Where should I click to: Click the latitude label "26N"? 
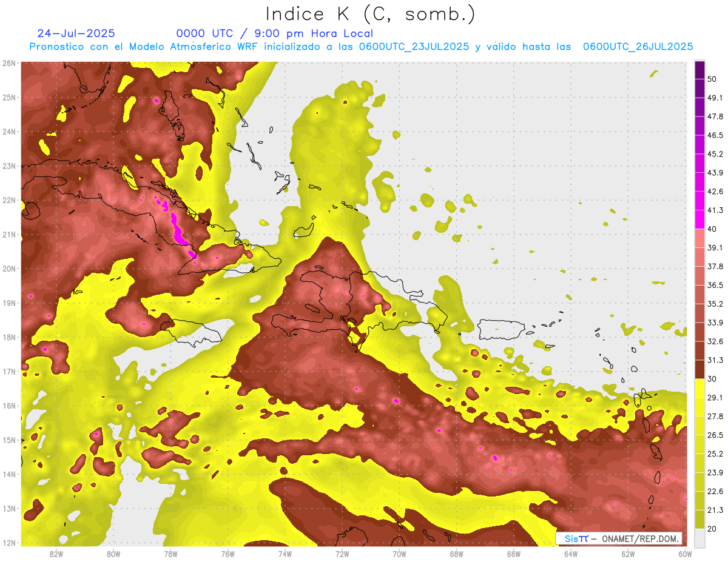[x=9, y=63]
